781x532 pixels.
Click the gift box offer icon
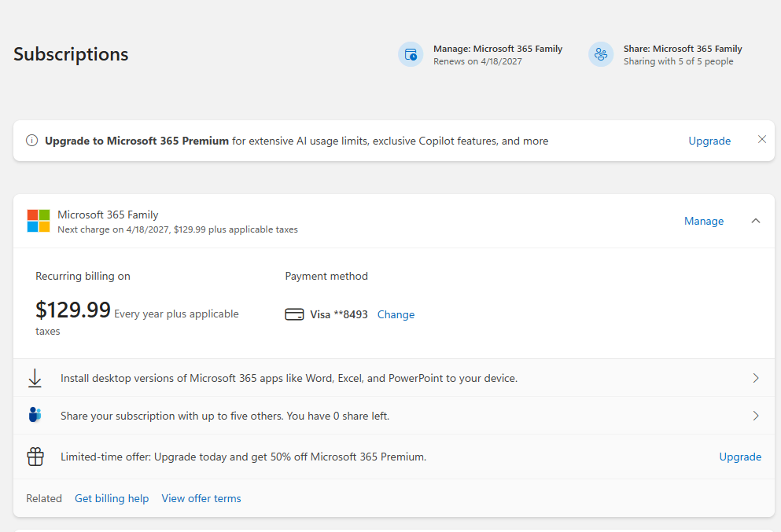tap(35, 457)
